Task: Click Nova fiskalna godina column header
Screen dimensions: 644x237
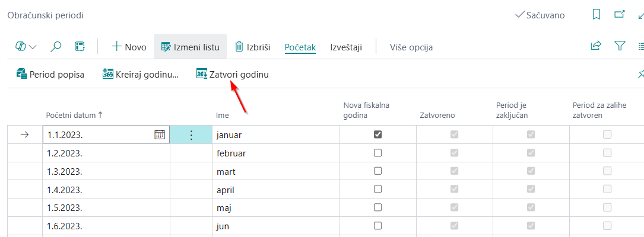Action: [366, 110]
